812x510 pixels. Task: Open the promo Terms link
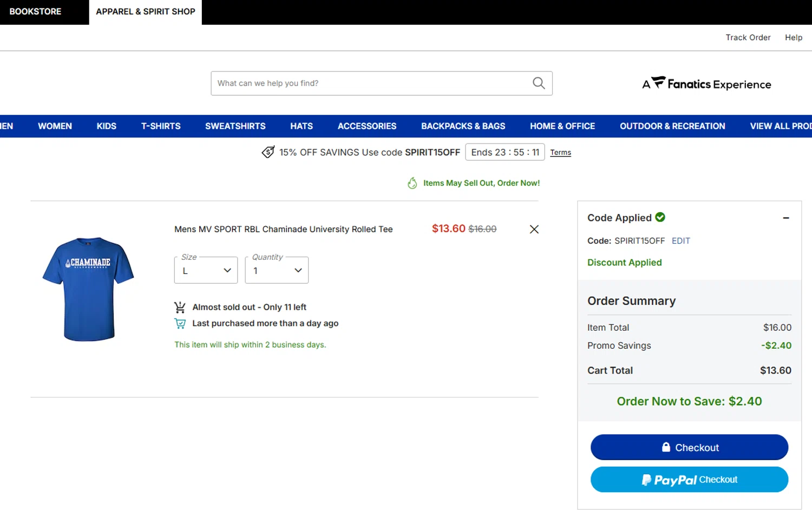tap(560, 153)
